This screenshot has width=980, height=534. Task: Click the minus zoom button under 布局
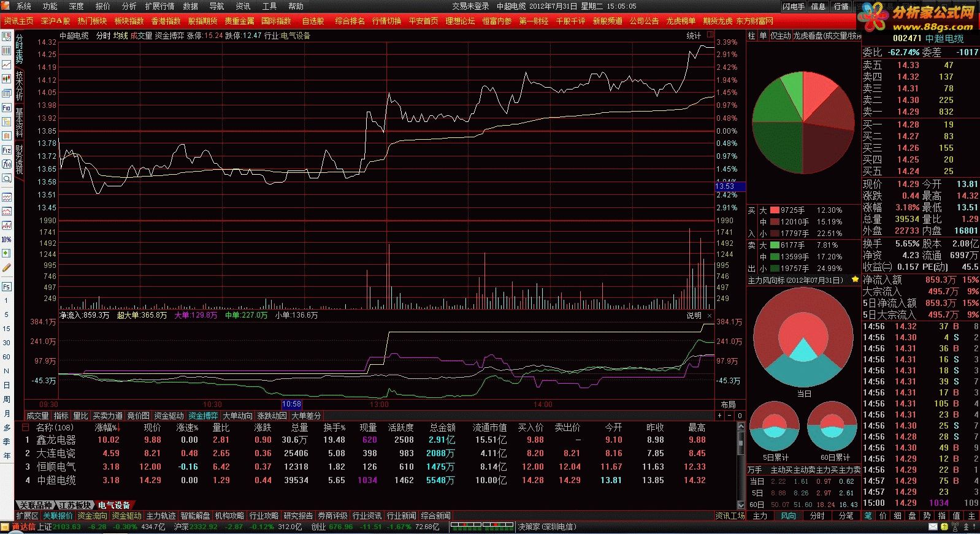pyautogui.click(x=730, y=416)
